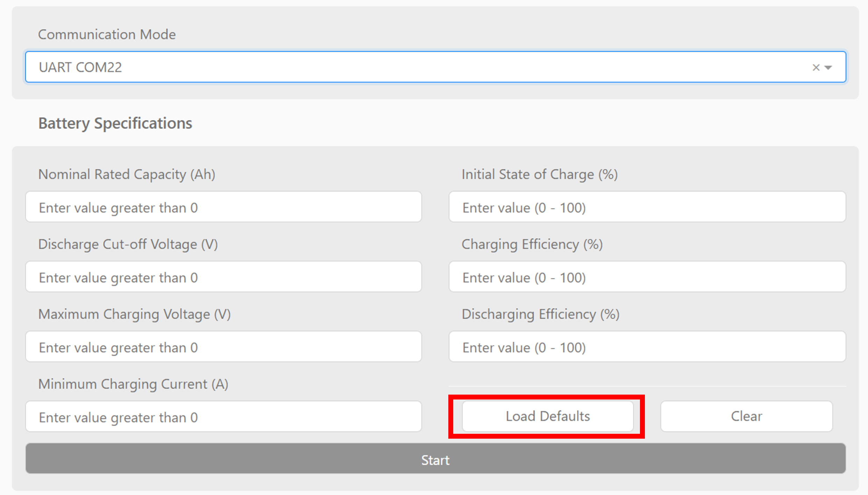This screenshot has height=495, width=868.
Task: Click the Battery Specifications heading
Action: pos(115,123)
